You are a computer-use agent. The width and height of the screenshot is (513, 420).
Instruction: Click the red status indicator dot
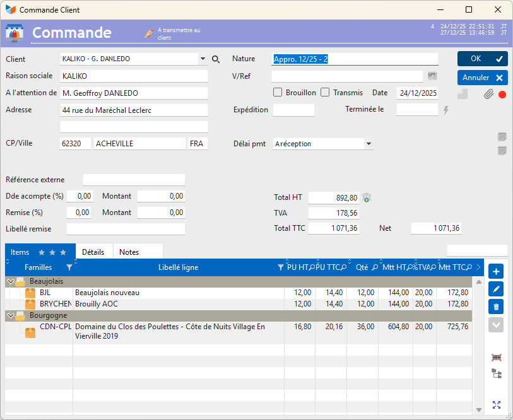pyautogui.click(x=502, y=95)
